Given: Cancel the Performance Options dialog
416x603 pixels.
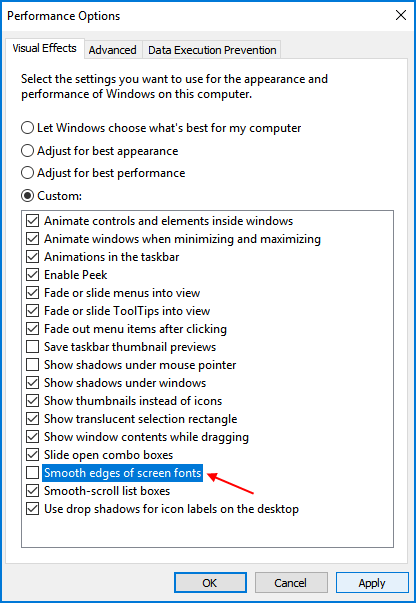Looking at the screenshot, I should [291, 583].
